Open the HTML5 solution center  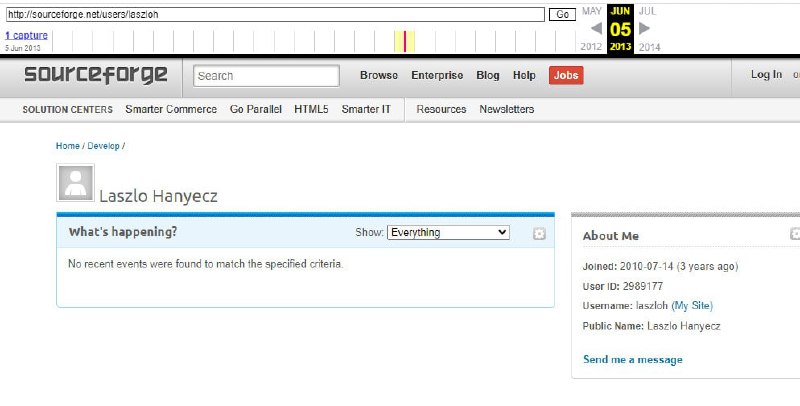pyautogui.click(x=311, y=109)
